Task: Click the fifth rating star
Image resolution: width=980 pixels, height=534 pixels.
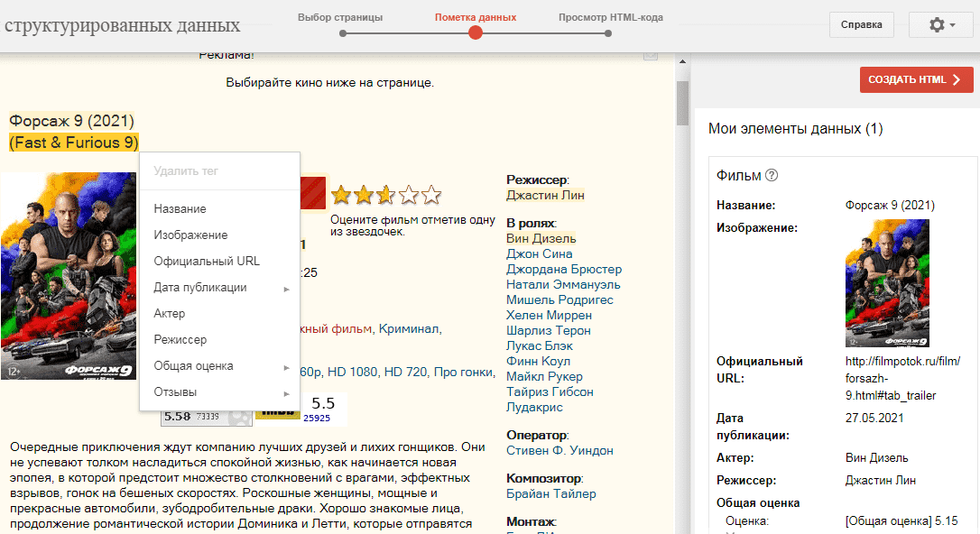Action: [x=431, y=196]
